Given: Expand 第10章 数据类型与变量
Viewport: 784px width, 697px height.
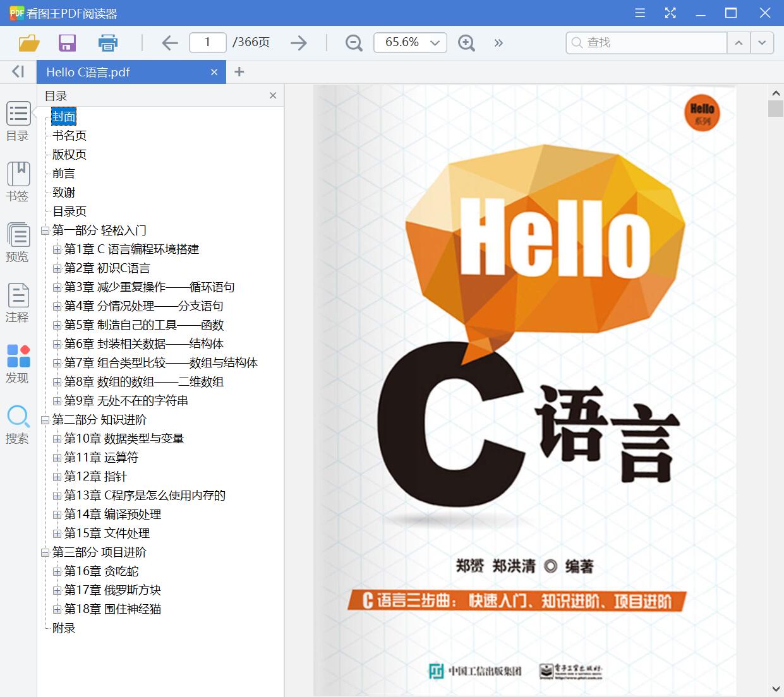Looking at the screenshot, I should point(57,439).
